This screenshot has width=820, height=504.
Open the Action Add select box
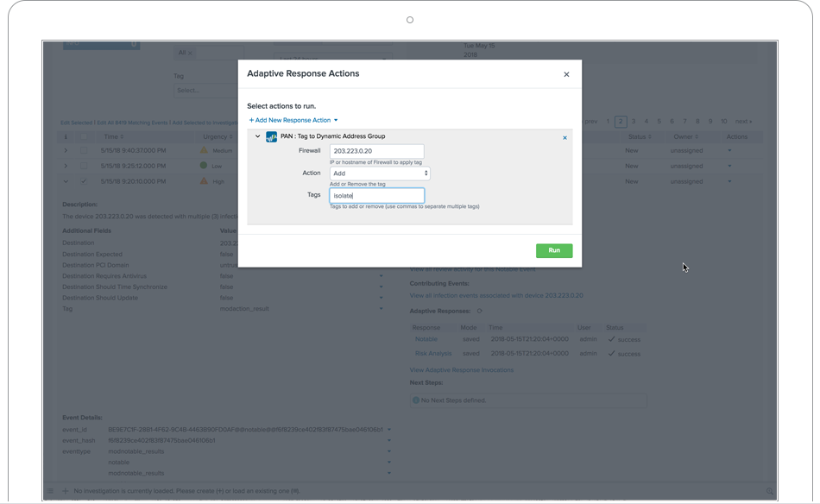pos(380,173)
